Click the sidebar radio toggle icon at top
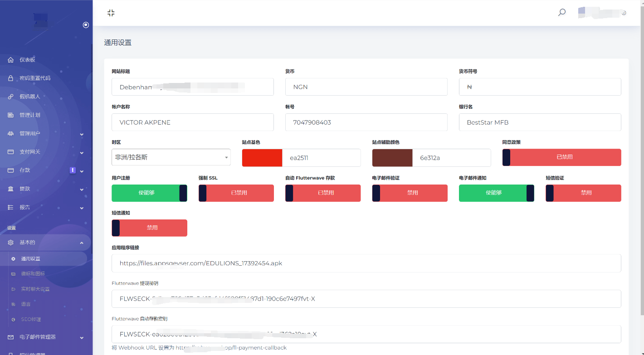The width and height of the screenshot is (644, 355). tap(86, 25)
